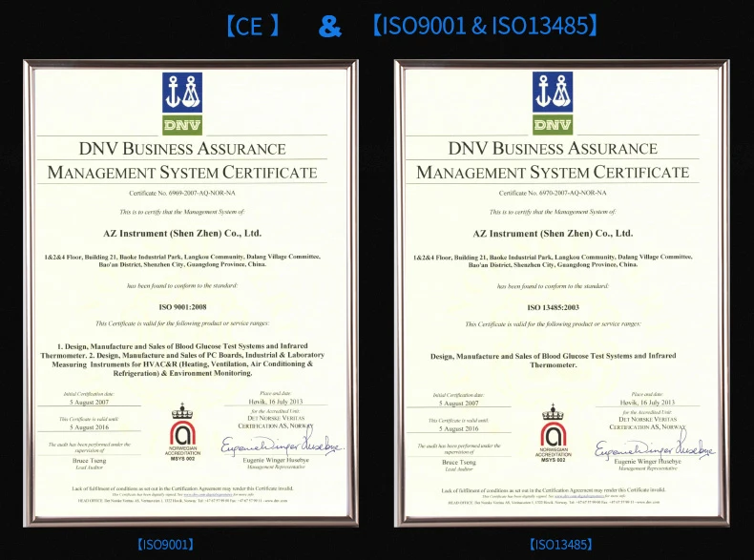
Task: Click the 【ISO13485】 caption below right certificate
Action: 560,544
